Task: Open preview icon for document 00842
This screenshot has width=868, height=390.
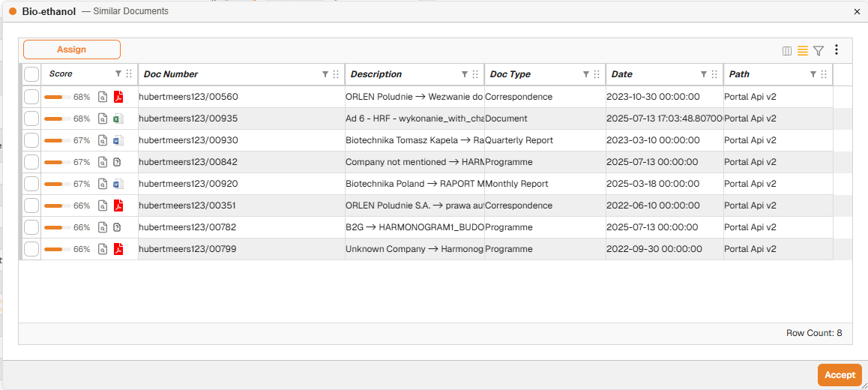Action: [102, 162]
